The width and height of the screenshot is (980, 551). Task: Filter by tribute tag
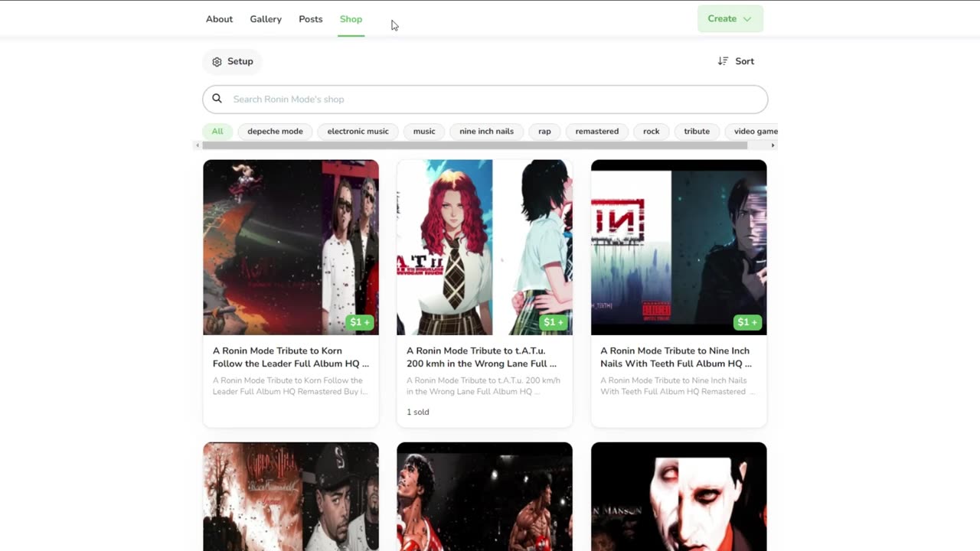tap(697, 132)
